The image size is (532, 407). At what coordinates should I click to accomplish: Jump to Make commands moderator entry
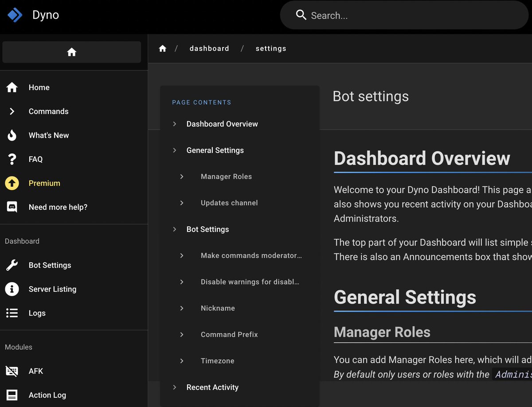(251, 256)
